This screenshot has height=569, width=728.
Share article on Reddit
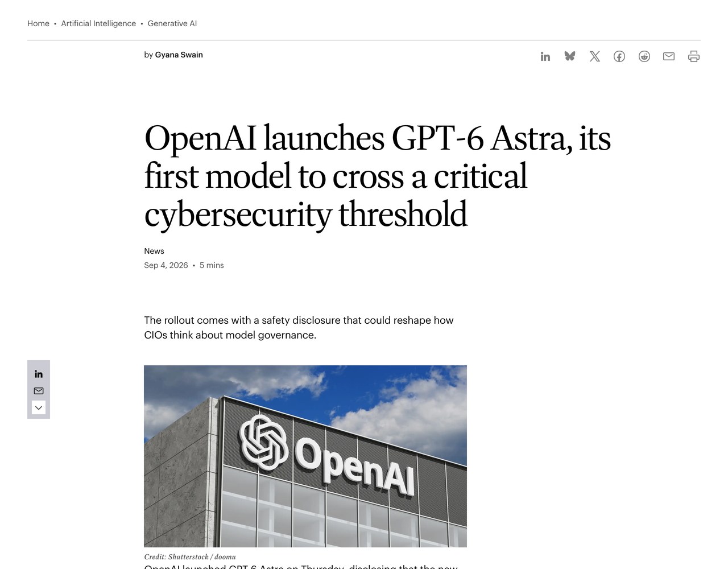[644, 56]
